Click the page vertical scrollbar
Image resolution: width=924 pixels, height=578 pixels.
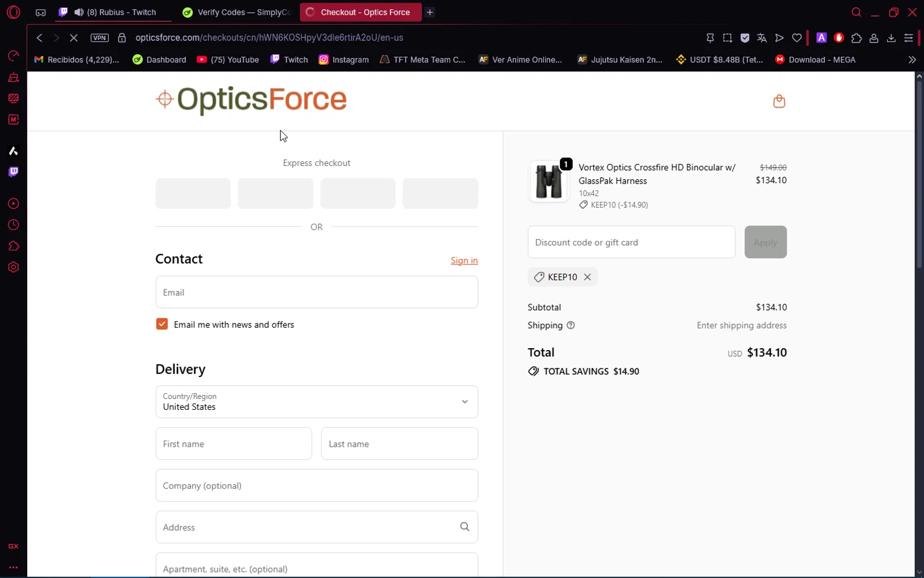pos(919,174)
